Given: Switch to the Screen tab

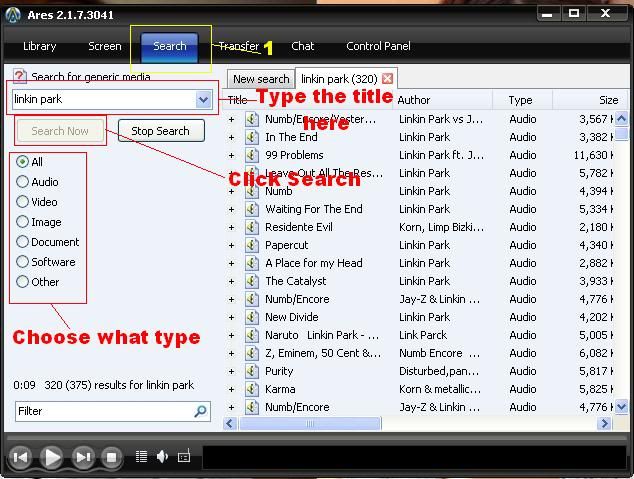Looking at the screenshot, I should 105,46.
